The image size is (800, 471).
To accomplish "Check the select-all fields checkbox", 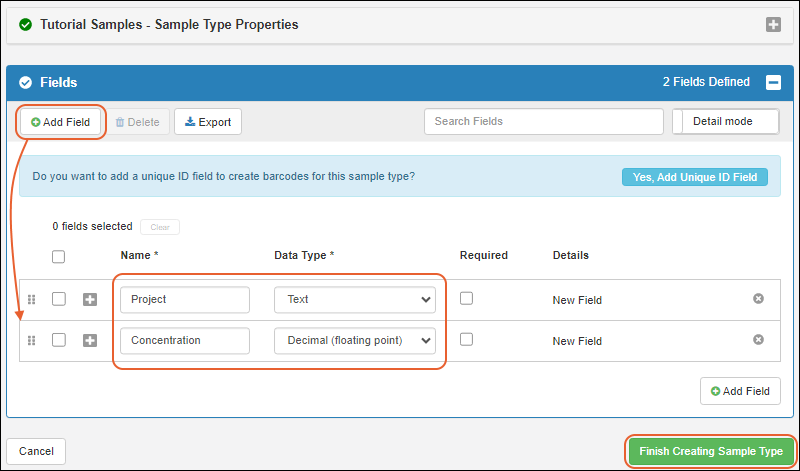I will (x=59, y=256).
